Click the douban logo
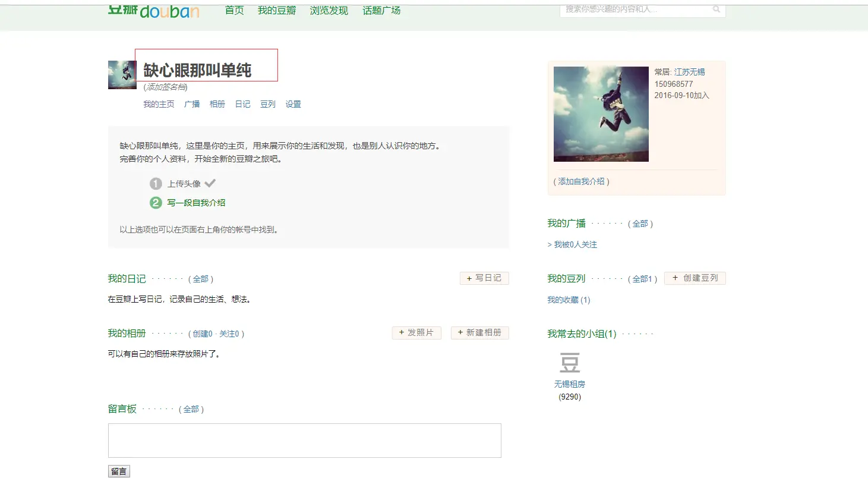 pos(153,11)
